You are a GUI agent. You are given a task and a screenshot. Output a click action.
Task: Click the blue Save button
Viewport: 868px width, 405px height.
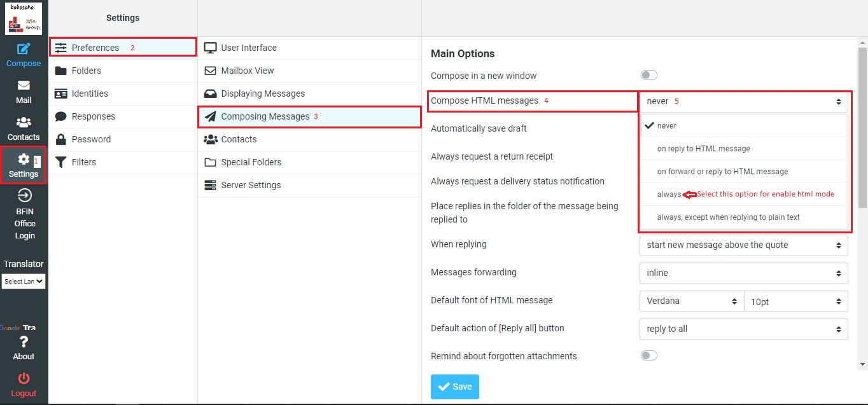(x=454, y=387)
